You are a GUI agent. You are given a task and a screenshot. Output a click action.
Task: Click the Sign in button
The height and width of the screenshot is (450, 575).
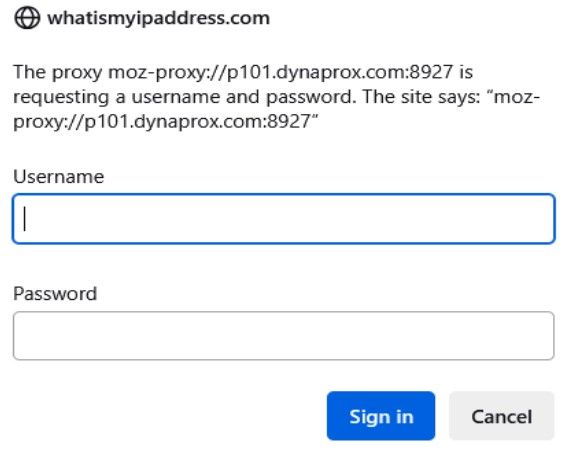381,416
